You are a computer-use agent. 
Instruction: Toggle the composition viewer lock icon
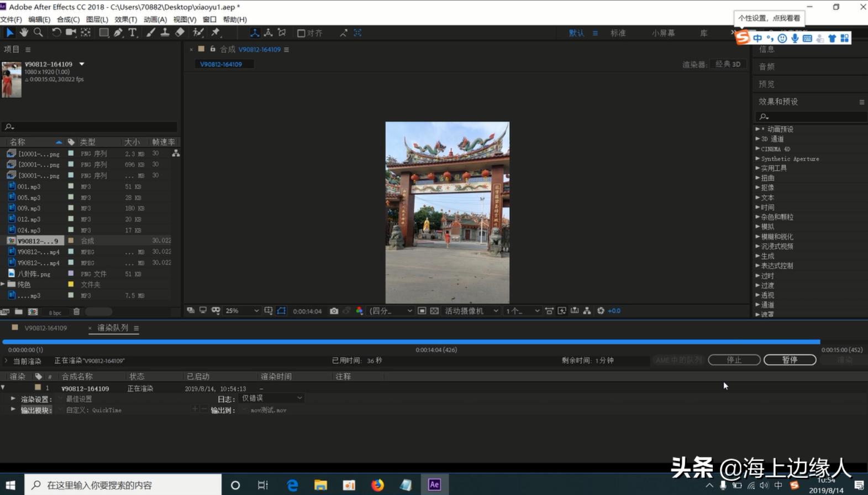pyautogui.click(x=213, y=49)
